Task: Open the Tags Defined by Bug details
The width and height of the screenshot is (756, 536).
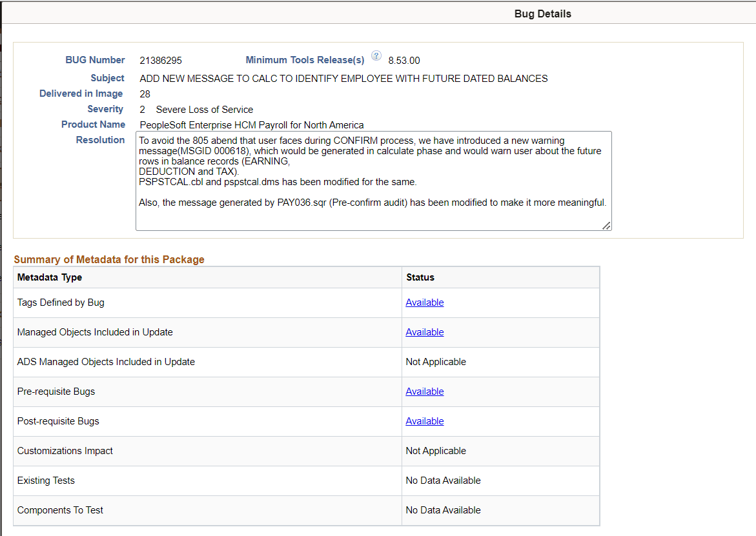Action: click(x=424, y=302)
